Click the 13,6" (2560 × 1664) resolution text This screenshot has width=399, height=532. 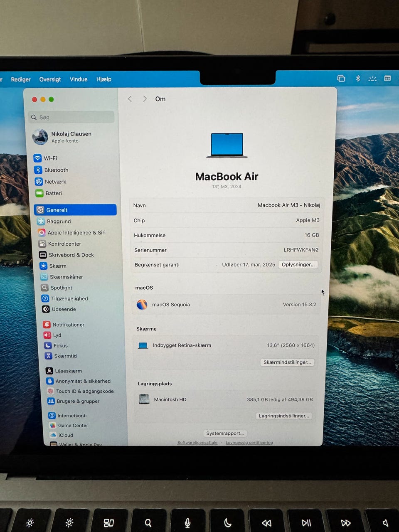pyautogui.click(x=291, y=345)
